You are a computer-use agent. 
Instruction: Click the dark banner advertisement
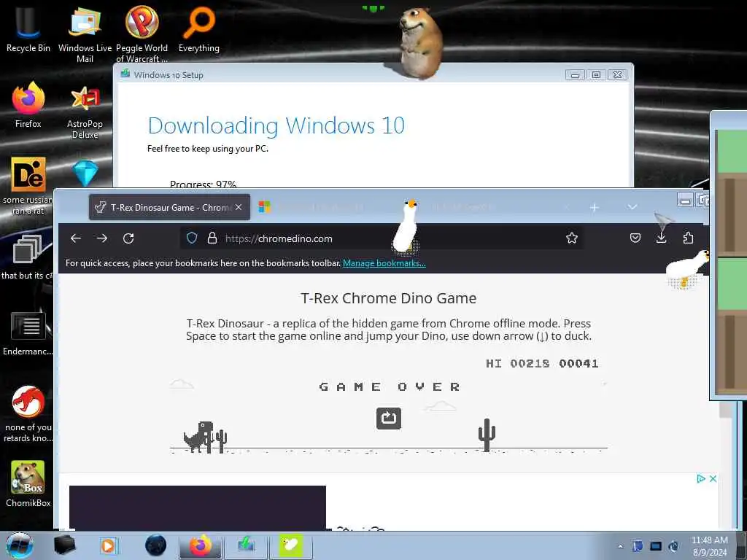click(x=198, y=507)
